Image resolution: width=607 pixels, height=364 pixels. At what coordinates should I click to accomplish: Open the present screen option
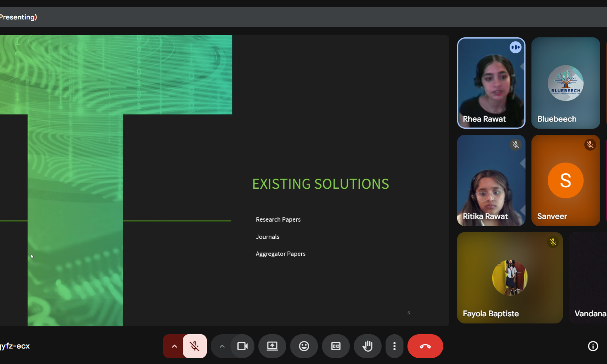point(272,346)
